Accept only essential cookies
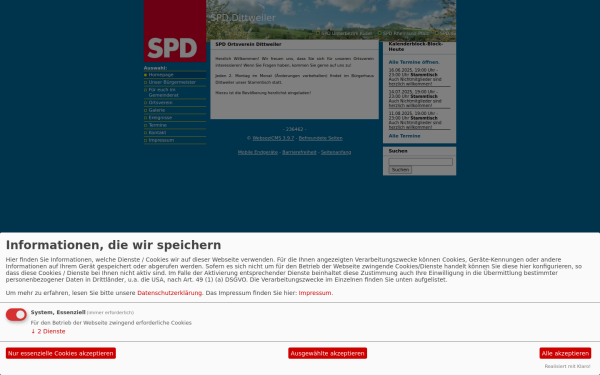The width and height of the screenshot is (600, 375). pyautogui.click(x=61, y=353)
